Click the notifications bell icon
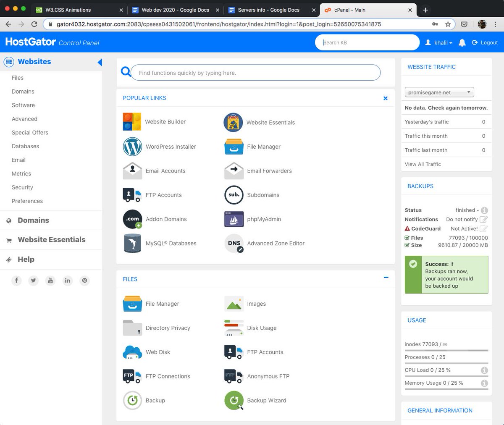Screen dimensions: 504x425 coord(462,43)
